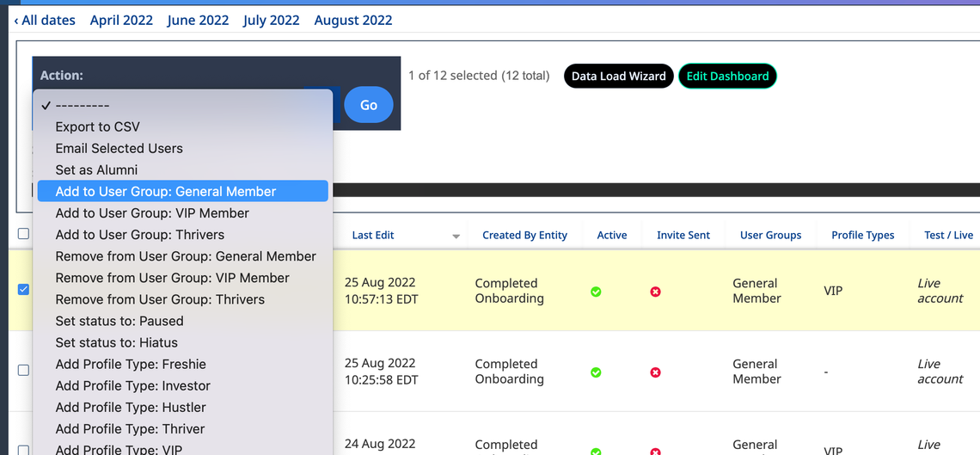Go back to All dates
Screen dimensions: 980x455
tap(45, 20)
